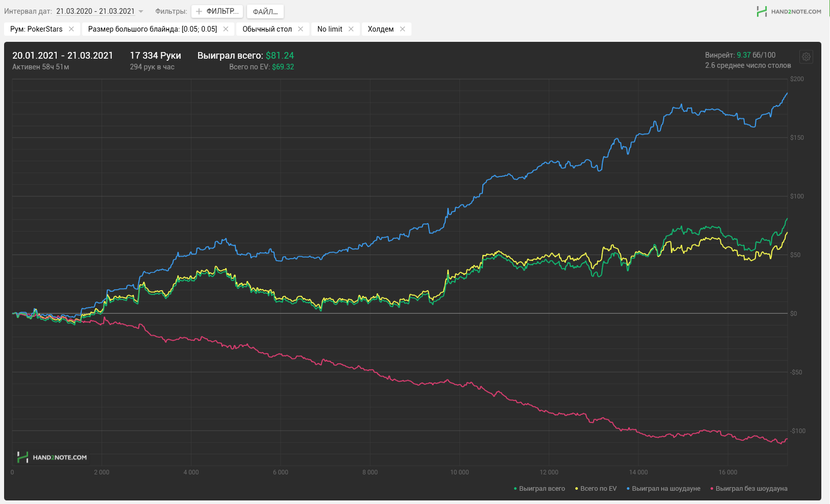The width and height of the screenshot is (830, 504).
Task: Click the total winnings value $81.24
Action: tap(280, 56)
